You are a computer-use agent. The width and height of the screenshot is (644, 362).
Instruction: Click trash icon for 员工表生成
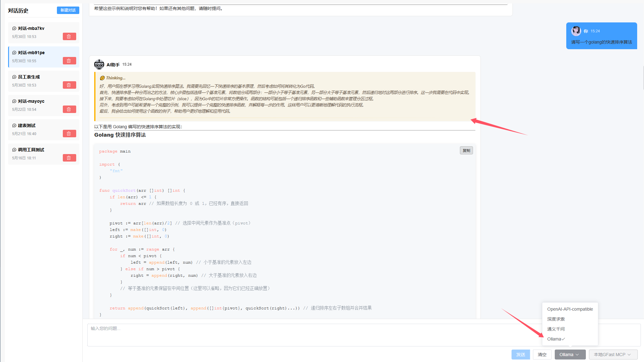(69, 85)
